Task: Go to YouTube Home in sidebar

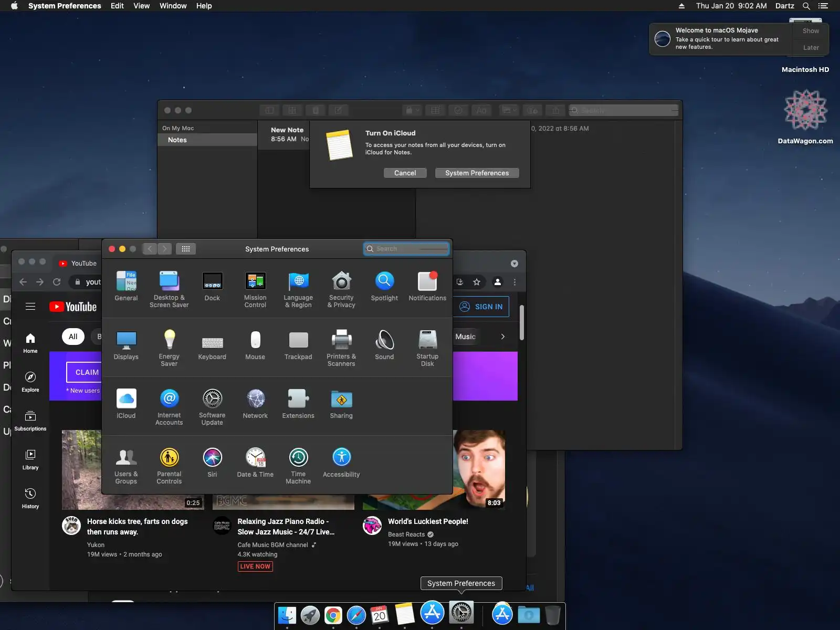Action: pyautogui.click(x=30, y=343)
